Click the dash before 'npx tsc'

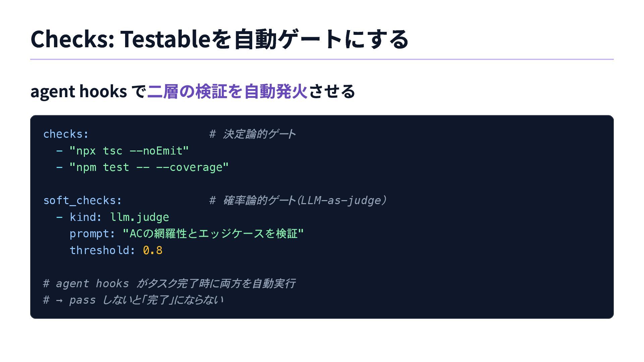coord(59,151)
